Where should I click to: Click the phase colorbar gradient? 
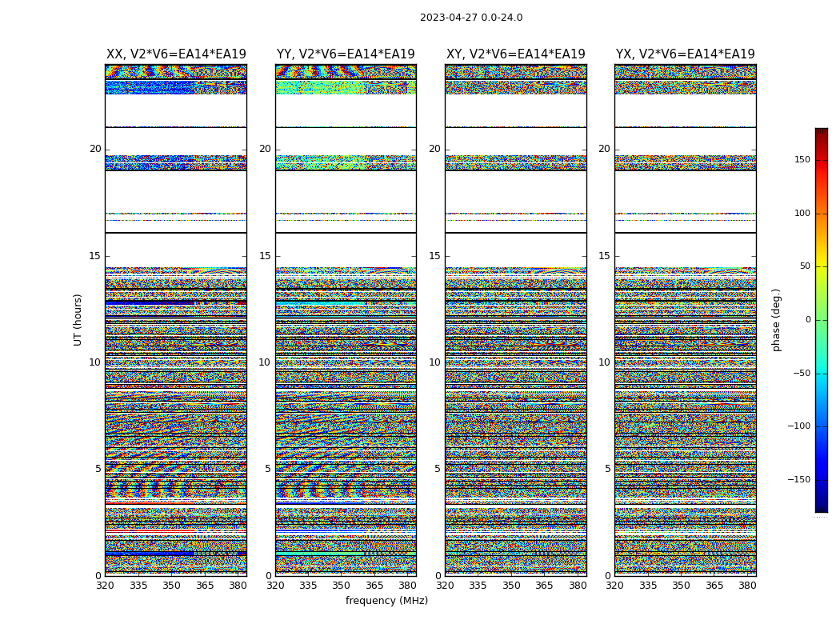click(822, 320)
